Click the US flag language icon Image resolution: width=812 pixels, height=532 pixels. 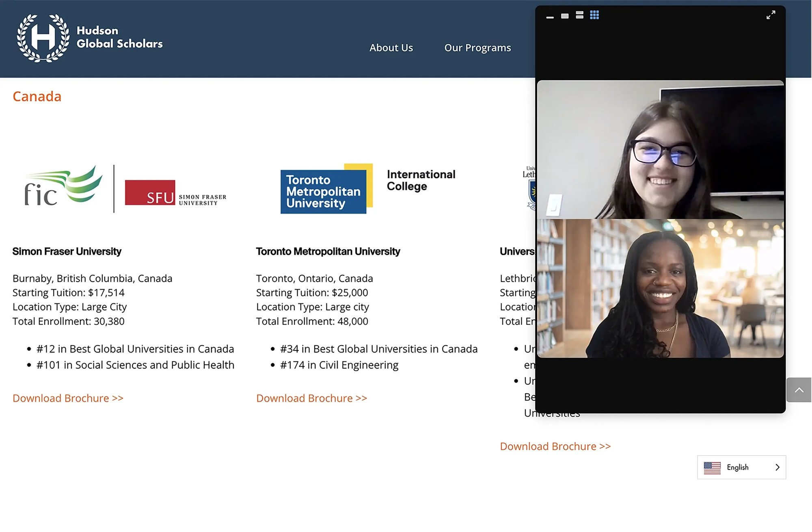pyautogui.click(x=712, y=467)
